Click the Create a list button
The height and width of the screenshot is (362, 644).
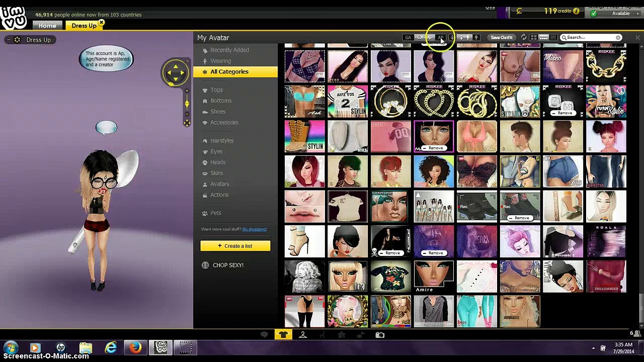point(235,246)
